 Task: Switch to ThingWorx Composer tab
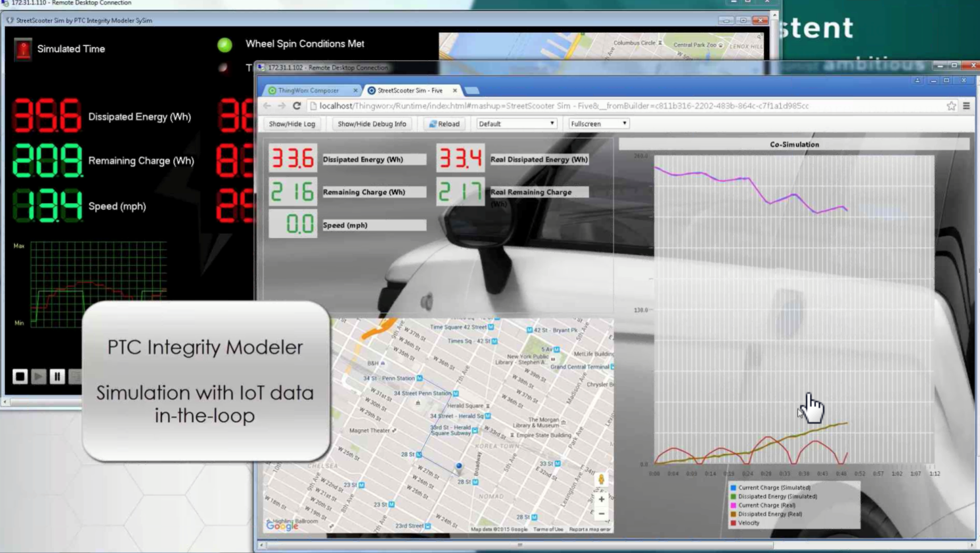pyautogui.click(x=308, y=91)
